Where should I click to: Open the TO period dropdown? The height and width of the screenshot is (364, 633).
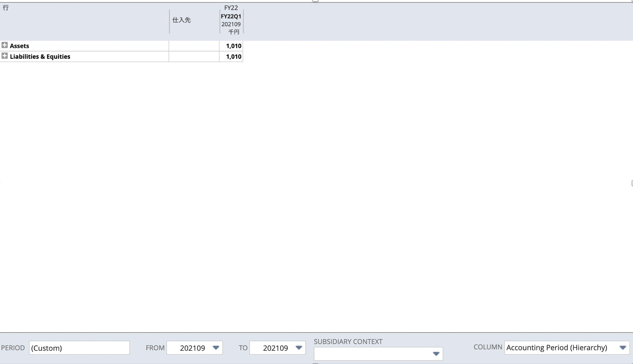(x=299, y=348)
